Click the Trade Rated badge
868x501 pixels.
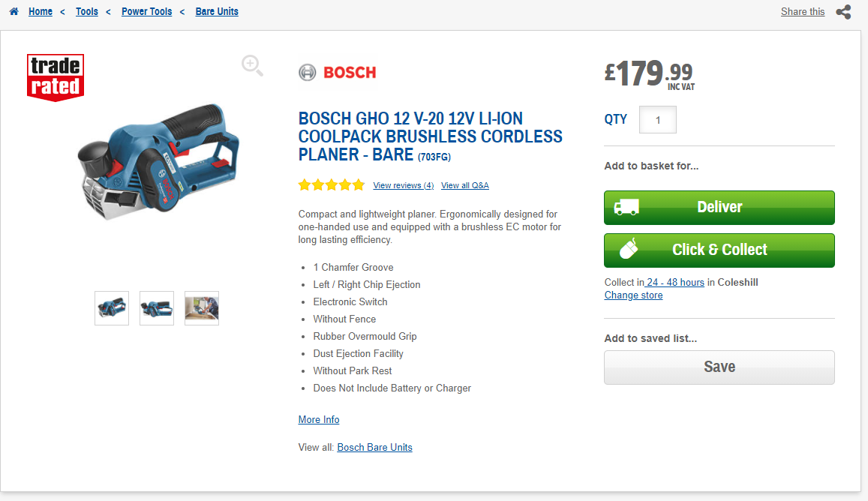pos(55,77)
